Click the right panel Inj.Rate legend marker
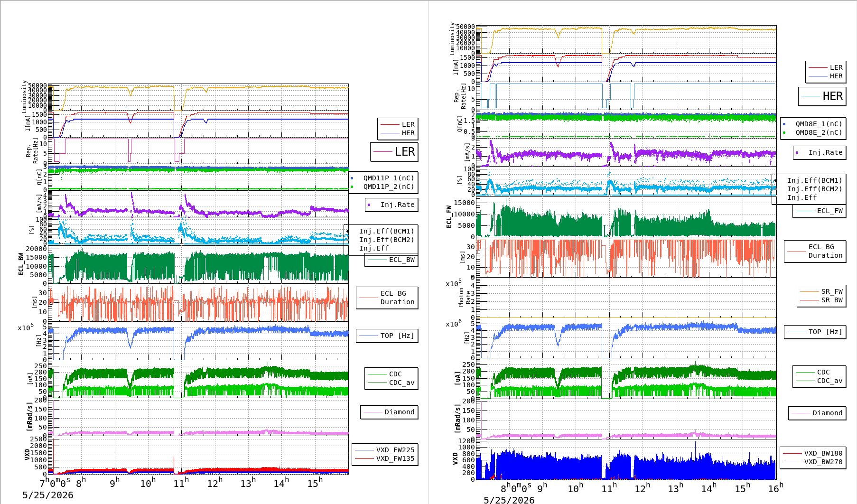The height and width of the screenshot is (504, 857). tap(797, 152)
